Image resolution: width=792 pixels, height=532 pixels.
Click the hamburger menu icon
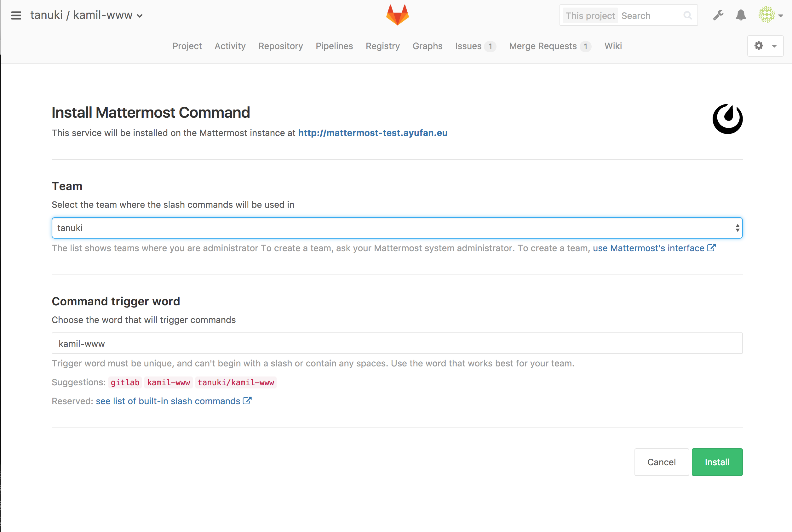pyautogui.click(x=16, y=15)
